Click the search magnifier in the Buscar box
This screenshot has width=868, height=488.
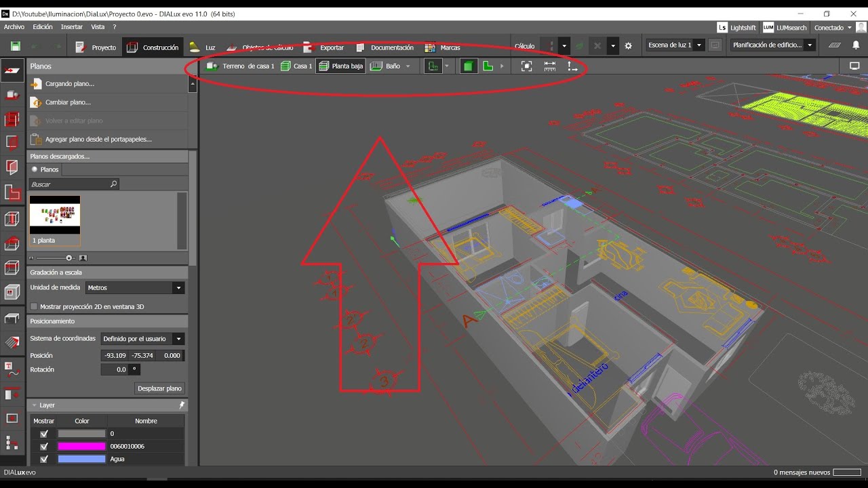pyautogui.click(x=113, y=184)
